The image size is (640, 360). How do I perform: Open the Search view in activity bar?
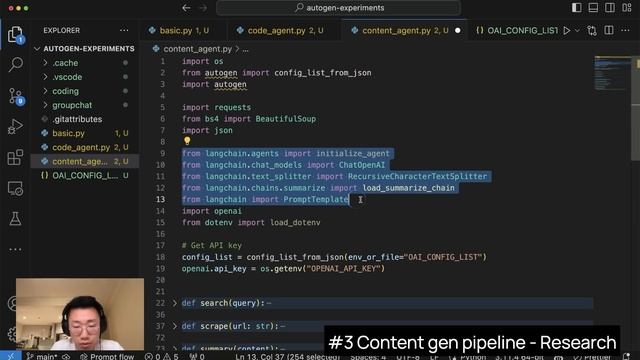pos(16,64)
